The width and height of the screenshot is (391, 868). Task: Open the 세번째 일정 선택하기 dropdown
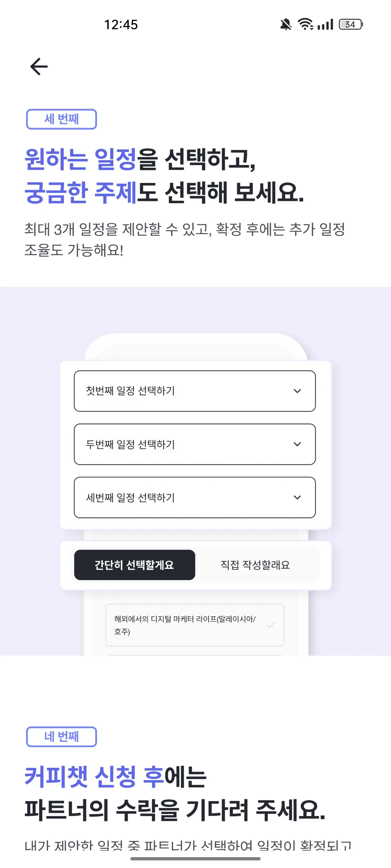click(x=195, y=497)
